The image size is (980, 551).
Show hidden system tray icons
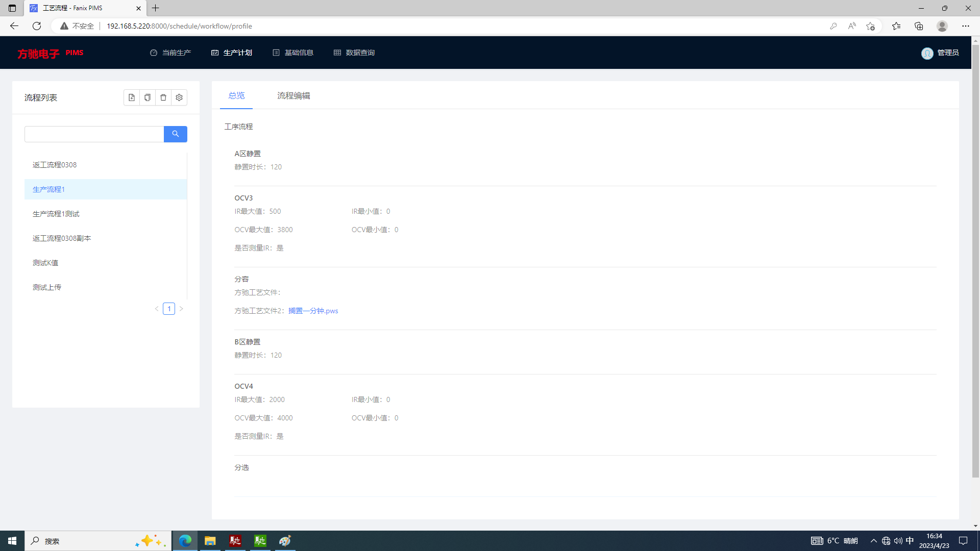coord(874,541)
